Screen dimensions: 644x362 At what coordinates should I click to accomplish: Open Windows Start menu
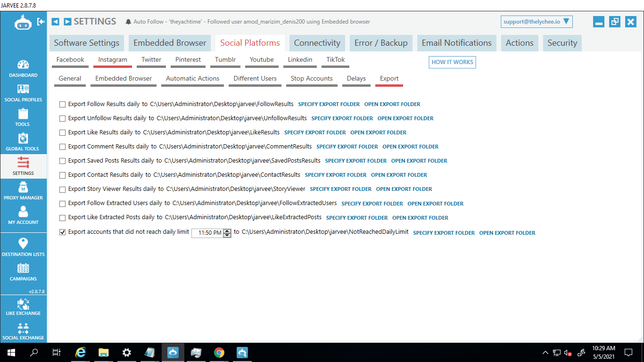coord(11,352)
